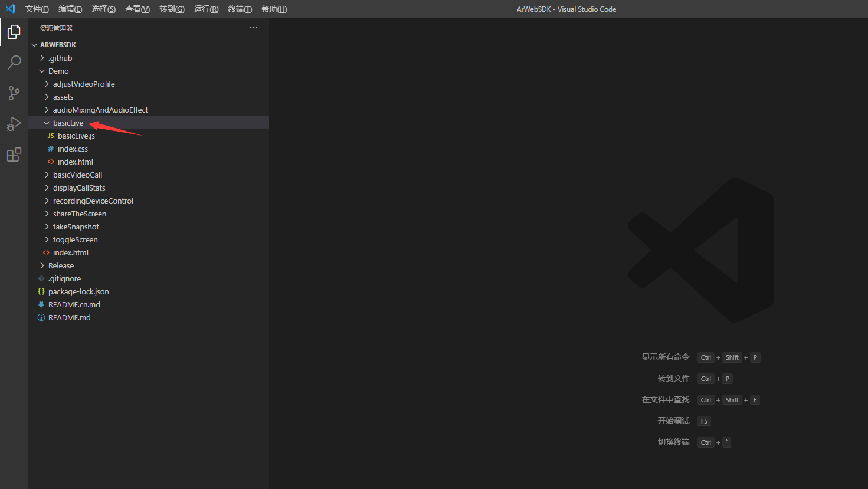Image resolution: width=868 pixels, height=489 pixels.
Task: Click the F5 key hint
Action: [704, 421]
